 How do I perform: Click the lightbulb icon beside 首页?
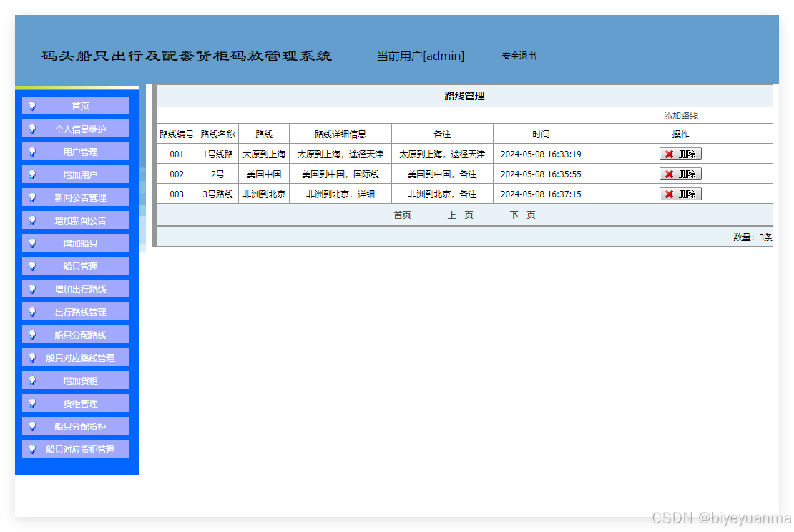(31, 105)
